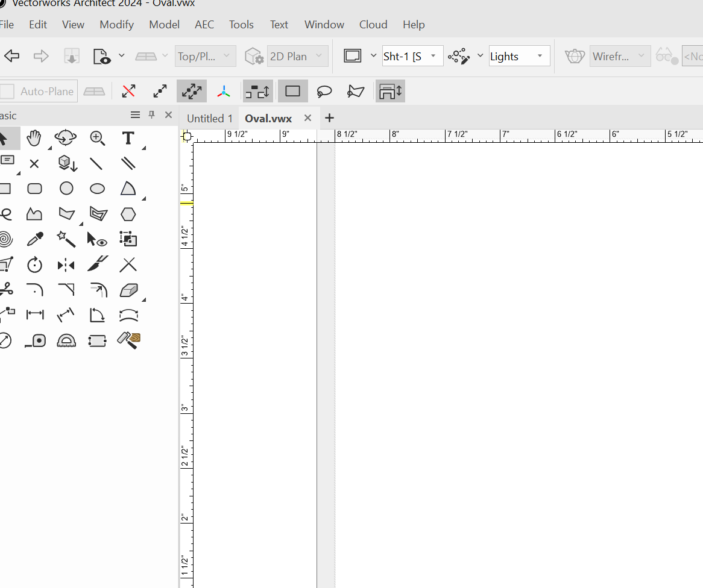The width and height of the screenshot is (703, 588).
Task: Toggle Rectangular marquee selection mode
Action: [x=293, y=92]
